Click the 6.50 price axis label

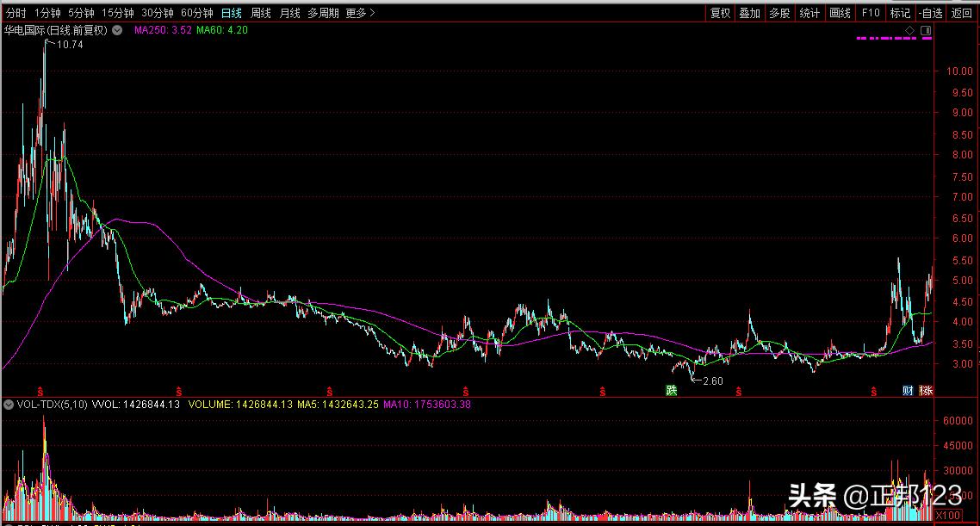(962, 219)
